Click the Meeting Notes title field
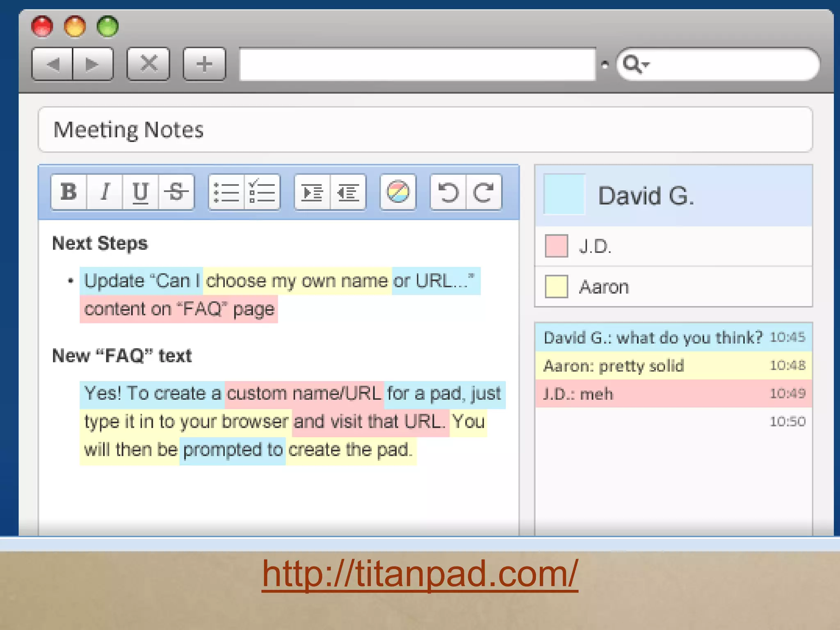The height and width of the screenshot is (630, 840). (x=425, y=130)
